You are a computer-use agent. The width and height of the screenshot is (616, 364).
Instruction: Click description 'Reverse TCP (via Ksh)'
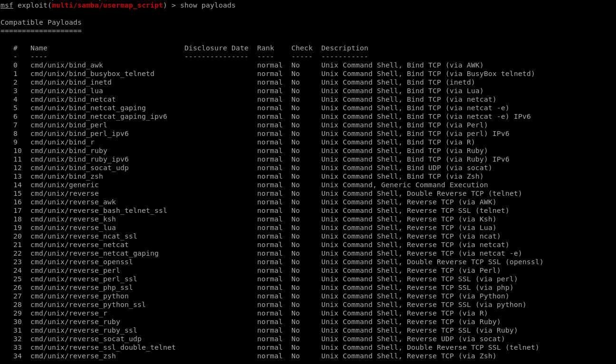click(x=452, y=219)
